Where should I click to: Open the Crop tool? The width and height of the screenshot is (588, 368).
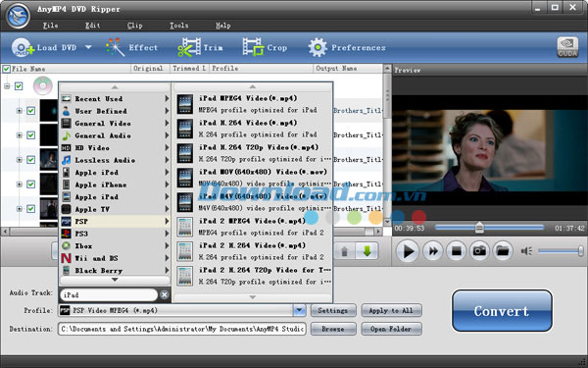[253, 48]
